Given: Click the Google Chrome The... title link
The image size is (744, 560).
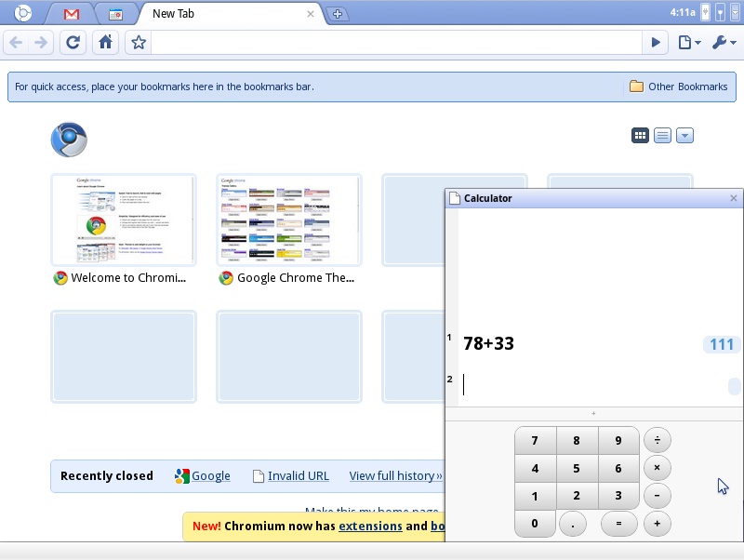Looking at the screenshot, I should click(x=296, y=277).
